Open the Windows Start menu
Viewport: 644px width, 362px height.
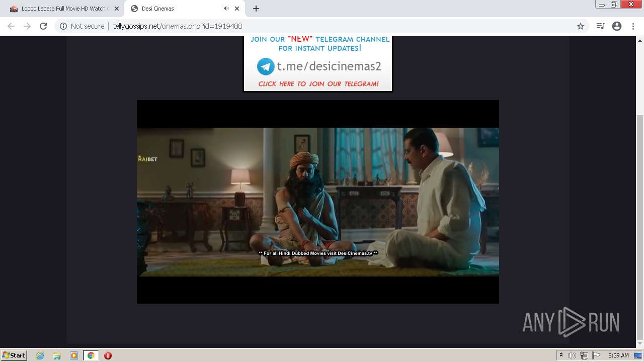pyautogui.click(x=14, y=355)
